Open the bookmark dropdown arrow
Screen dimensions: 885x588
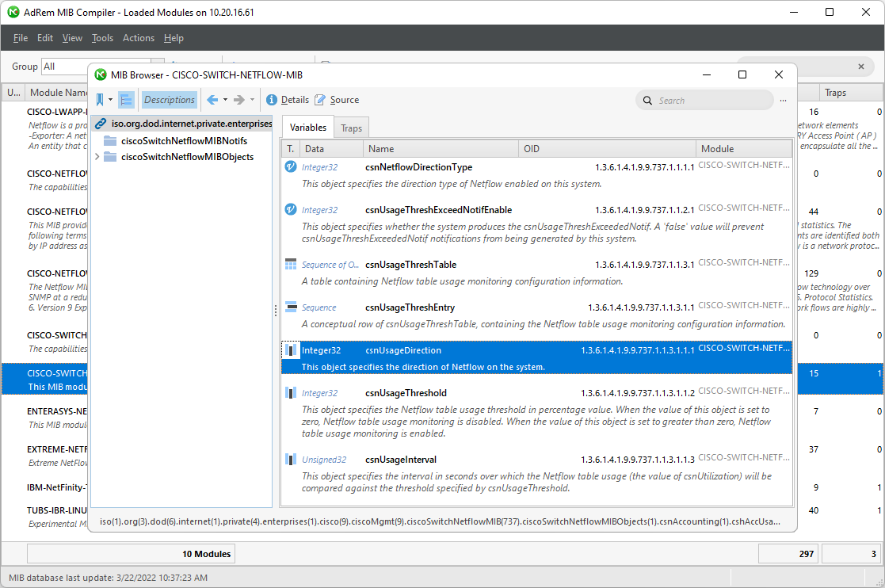coord(111,100)
